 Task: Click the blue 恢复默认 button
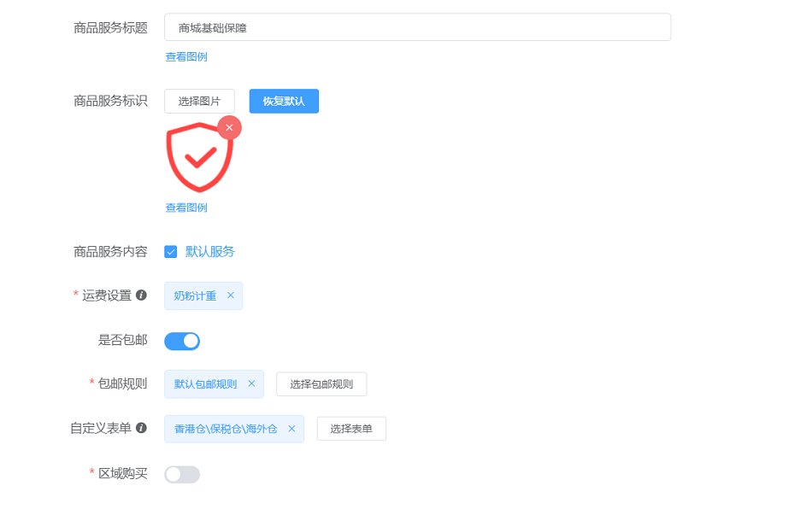click(x=284, y=102)
